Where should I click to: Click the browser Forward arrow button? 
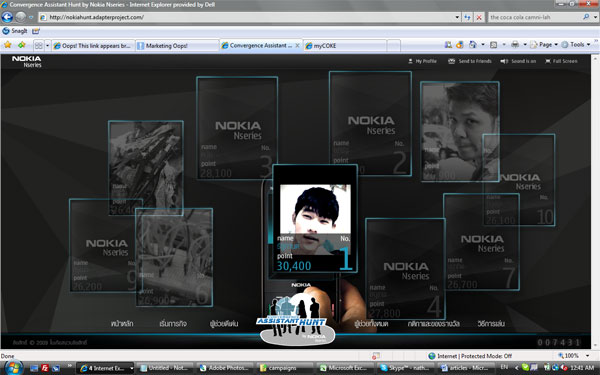pyautogui.click(x=20, y=17)
